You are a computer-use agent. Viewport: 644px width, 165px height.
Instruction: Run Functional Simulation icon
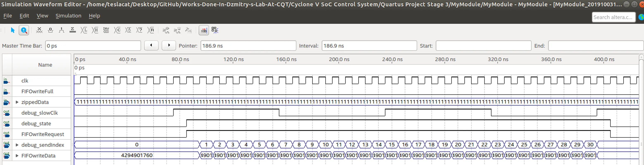click(166, 30)
